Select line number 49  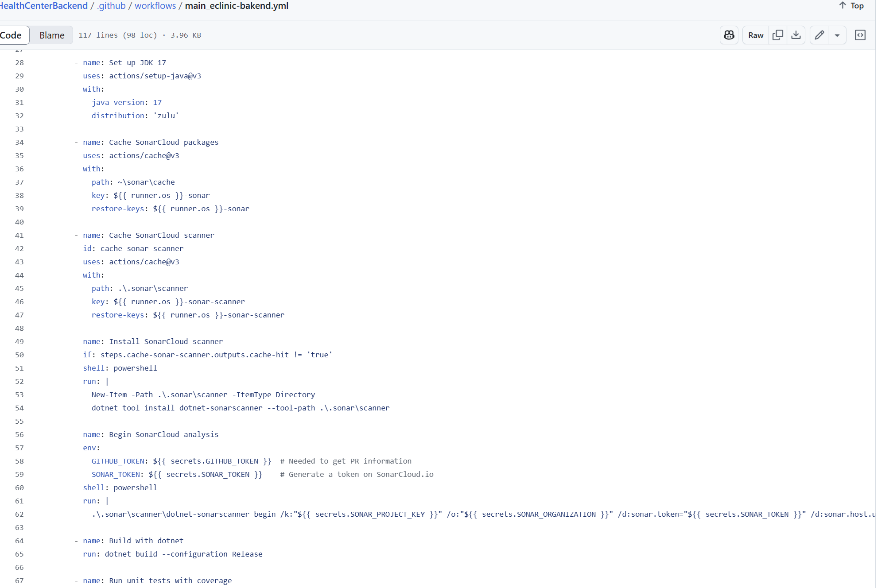coord(19,341)
